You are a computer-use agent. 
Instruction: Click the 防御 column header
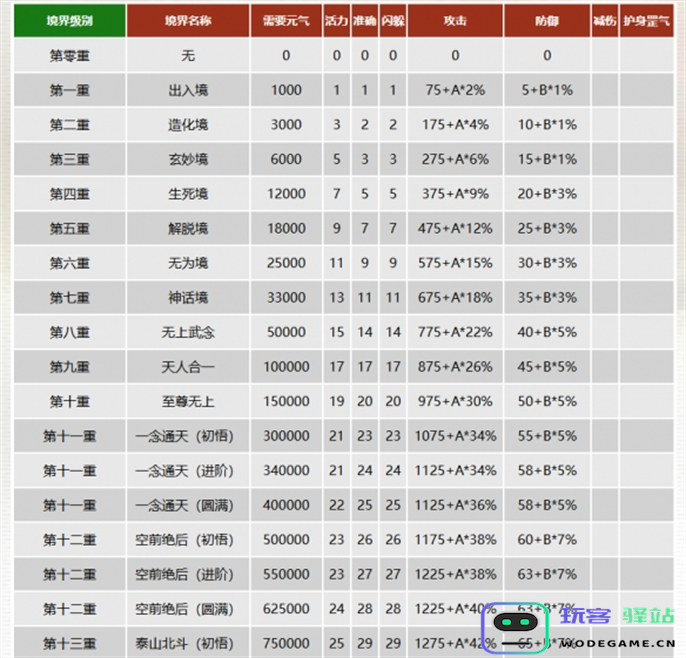pyautogui.click(x=547, y=21)
